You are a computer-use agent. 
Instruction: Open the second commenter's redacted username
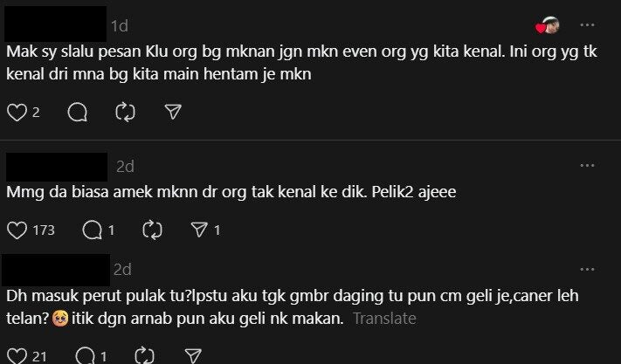[57, 165]
